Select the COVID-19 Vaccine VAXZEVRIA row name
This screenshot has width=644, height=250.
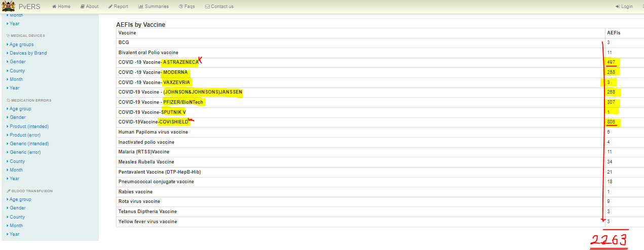click(155, 82)
